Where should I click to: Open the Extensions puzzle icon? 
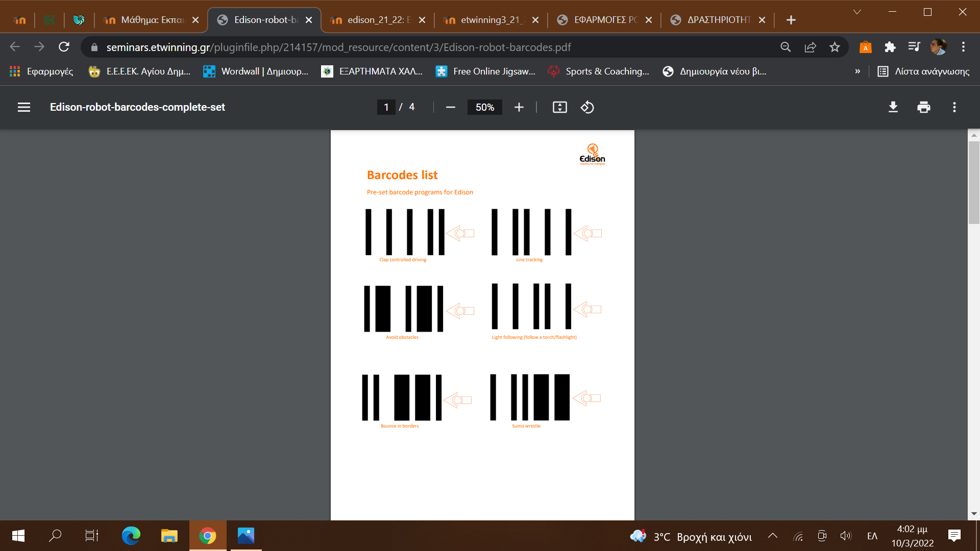click(x=890, y=47)
